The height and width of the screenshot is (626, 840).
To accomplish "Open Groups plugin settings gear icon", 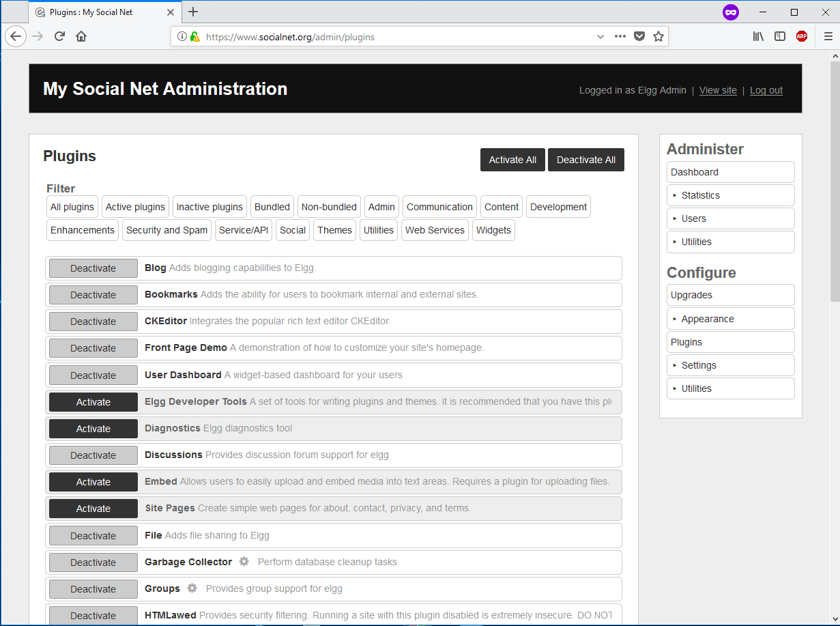I will pyautogui.click(x=192, y=588).
